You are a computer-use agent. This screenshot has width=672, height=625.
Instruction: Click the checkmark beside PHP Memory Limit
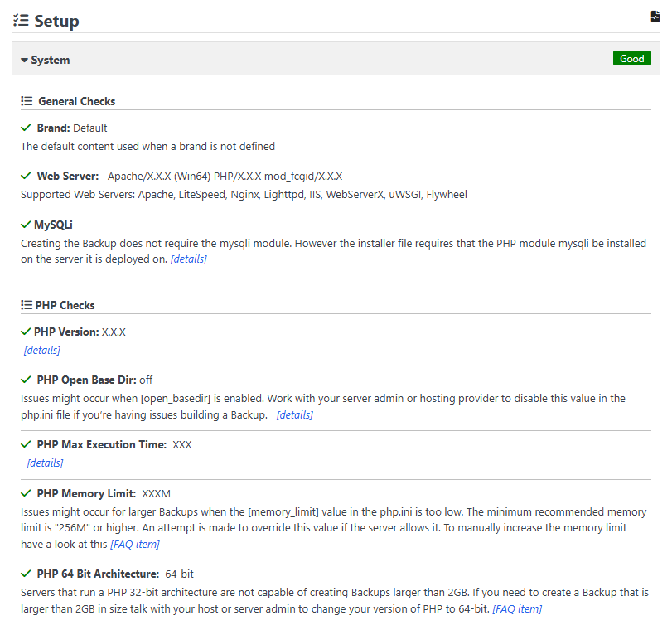tap(26, 493)
